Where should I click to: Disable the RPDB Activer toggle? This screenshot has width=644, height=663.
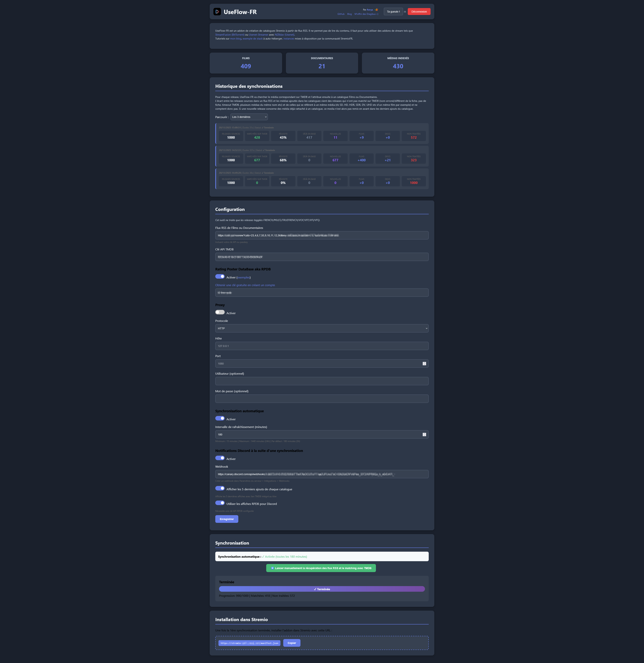tap(220, 276)
